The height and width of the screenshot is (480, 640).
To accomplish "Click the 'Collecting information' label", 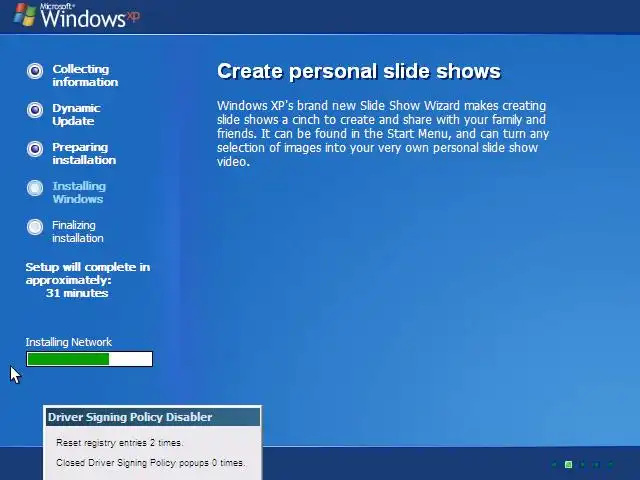I will 85,76.
